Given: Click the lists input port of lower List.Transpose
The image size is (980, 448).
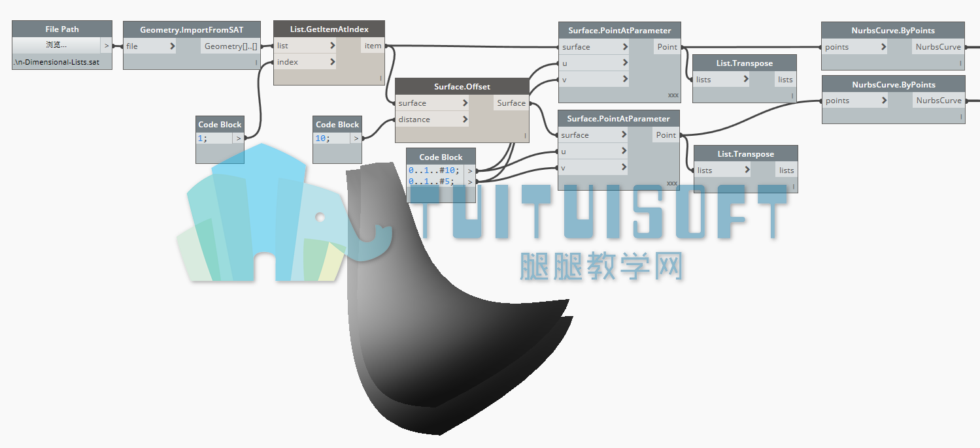Looking at the screenshot, I should click(x=723, y=170).
